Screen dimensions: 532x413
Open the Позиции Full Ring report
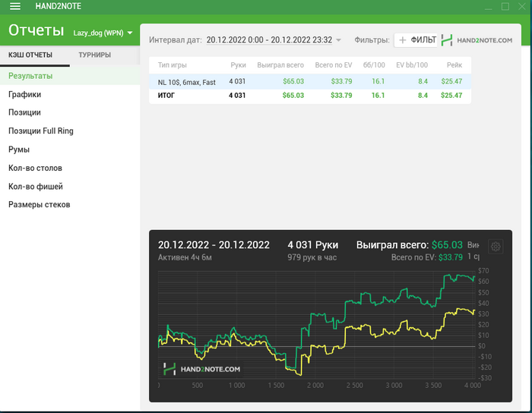coord(41,131)
